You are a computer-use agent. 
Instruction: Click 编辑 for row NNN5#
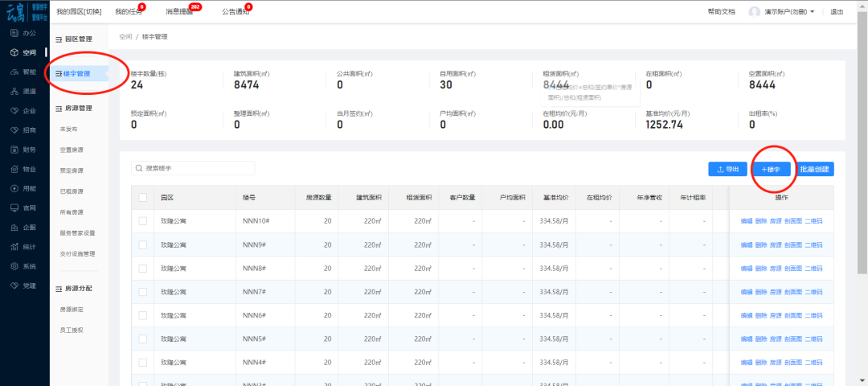point(747,339)
